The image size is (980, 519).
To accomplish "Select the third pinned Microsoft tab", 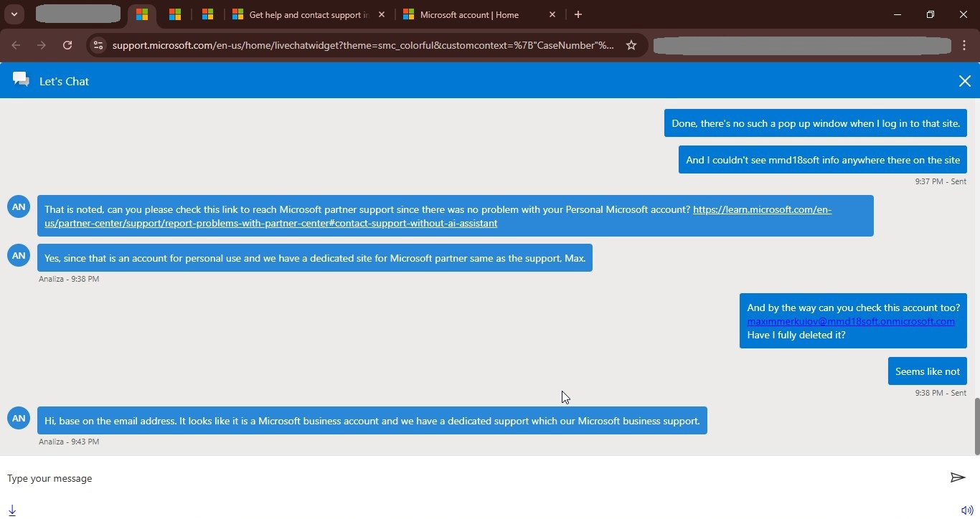I will pos(207,14).
